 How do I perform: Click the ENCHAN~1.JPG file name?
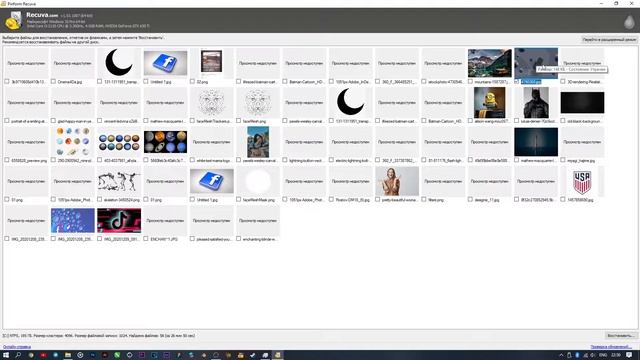pos(164,239)
